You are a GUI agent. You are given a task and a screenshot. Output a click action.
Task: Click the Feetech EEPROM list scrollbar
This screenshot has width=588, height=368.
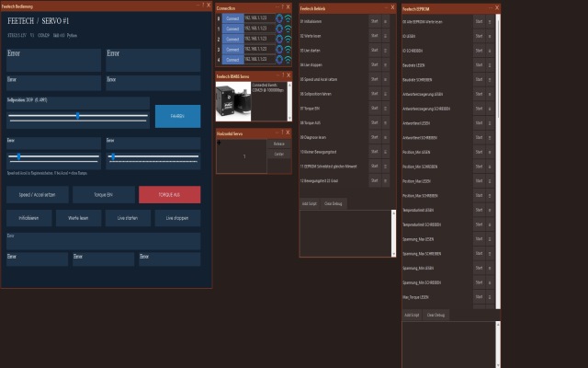[498, 162]
